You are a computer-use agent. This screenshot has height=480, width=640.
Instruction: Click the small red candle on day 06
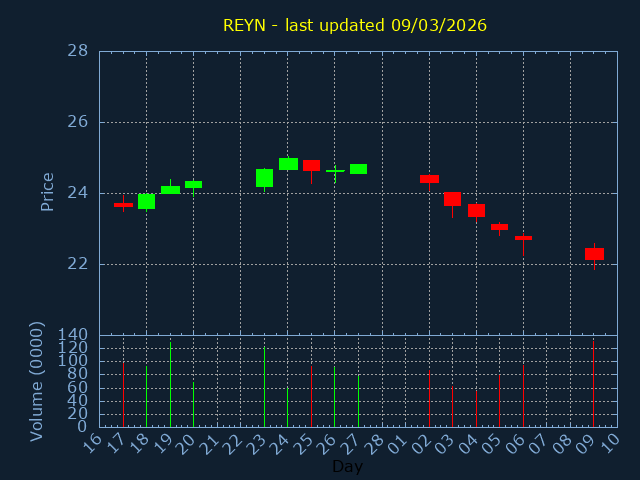click(523, 238)
